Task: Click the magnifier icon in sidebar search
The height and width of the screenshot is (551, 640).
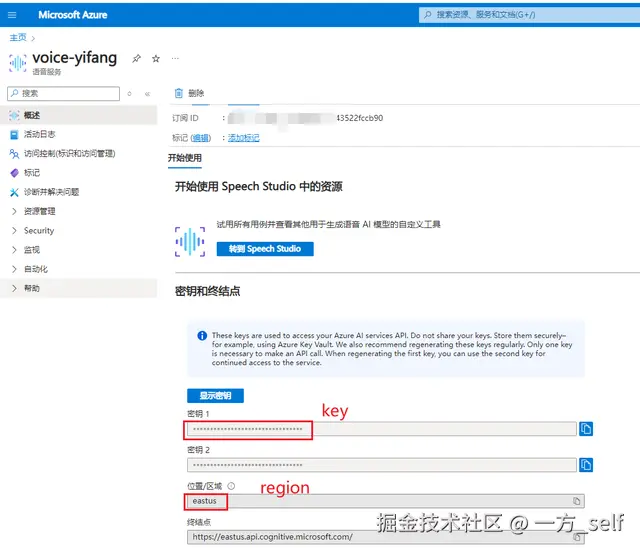Action: tap(15, 93)
